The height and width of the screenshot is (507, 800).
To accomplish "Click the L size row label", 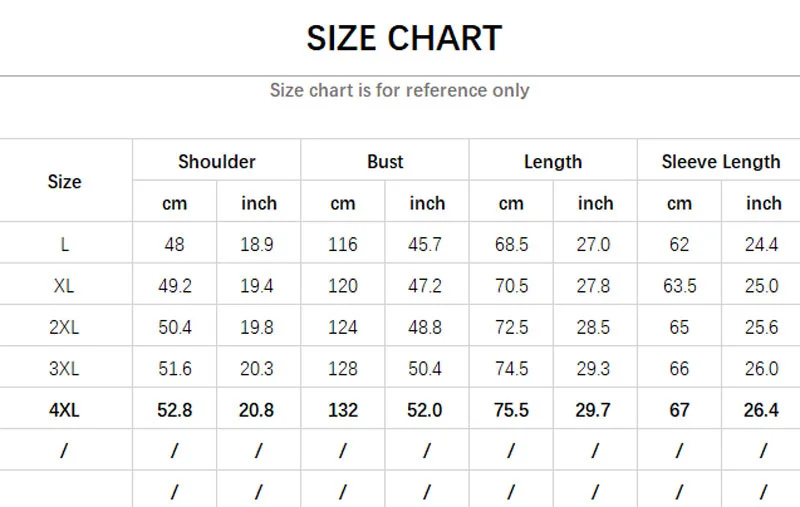I will point(64,244).
